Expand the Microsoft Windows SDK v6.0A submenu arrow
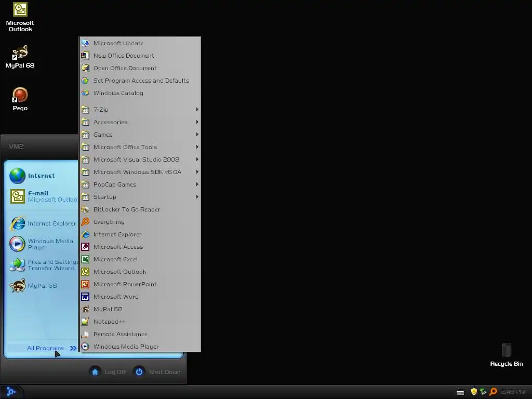Screen dimensions: 532x399 click(197, 172)
